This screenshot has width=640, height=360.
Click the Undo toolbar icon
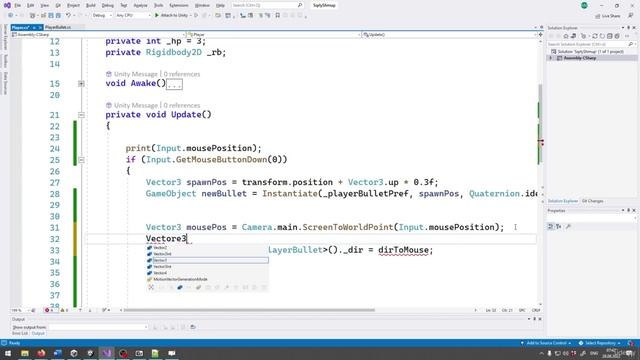point(68,16)
